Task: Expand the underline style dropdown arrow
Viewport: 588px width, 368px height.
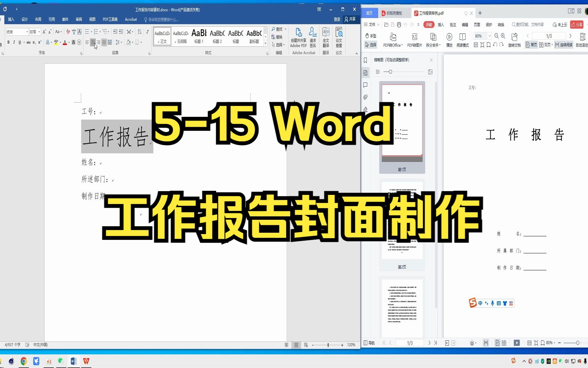Action: click(x=24, y=42)
